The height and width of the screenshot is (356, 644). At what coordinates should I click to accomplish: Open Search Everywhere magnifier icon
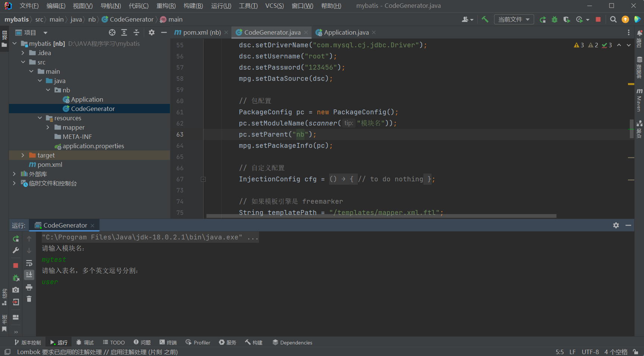point(613,19)
